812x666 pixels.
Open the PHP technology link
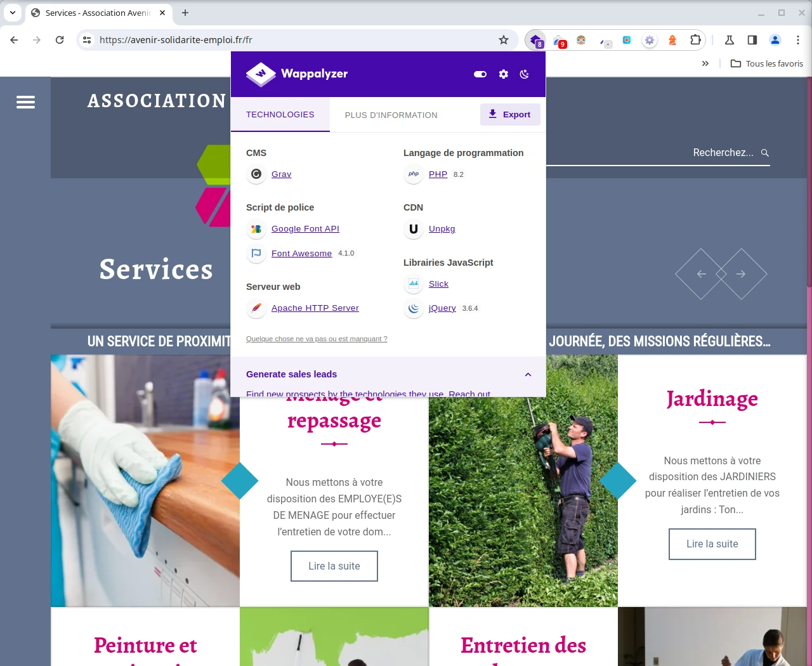pos(438,174)
